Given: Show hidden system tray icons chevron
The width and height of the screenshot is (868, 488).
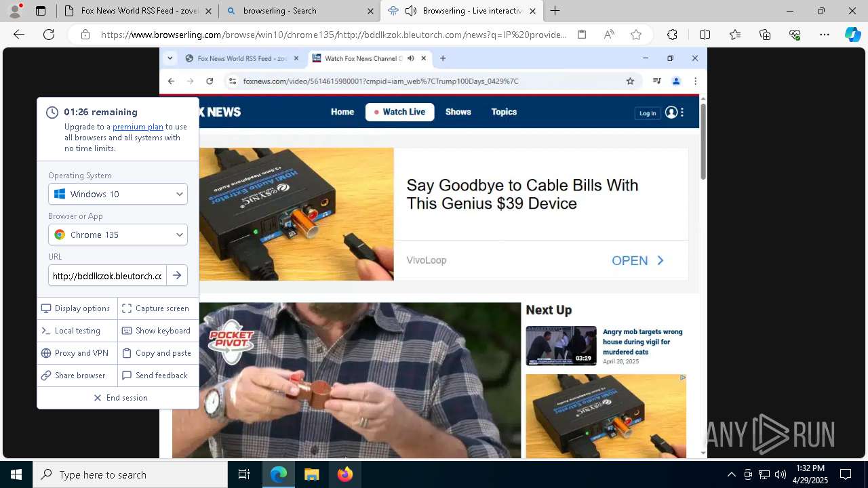Looking at the screenshot, I should 731,474.
